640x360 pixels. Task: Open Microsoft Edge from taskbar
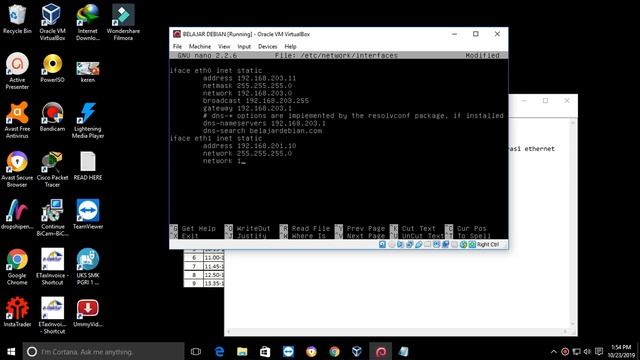pyautogui.click(x=219, y=351)
